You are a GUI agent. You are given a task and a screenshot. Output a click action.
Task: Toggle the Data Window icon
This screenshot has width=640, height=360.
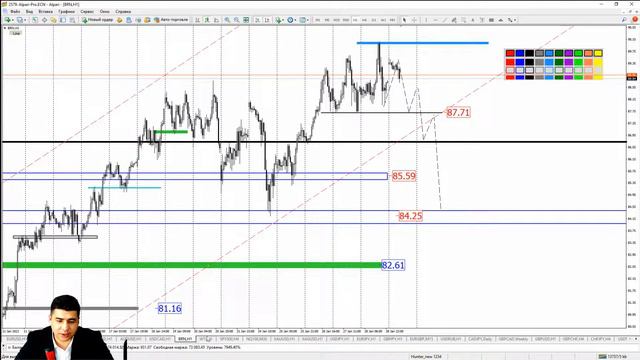pos(44,20)
